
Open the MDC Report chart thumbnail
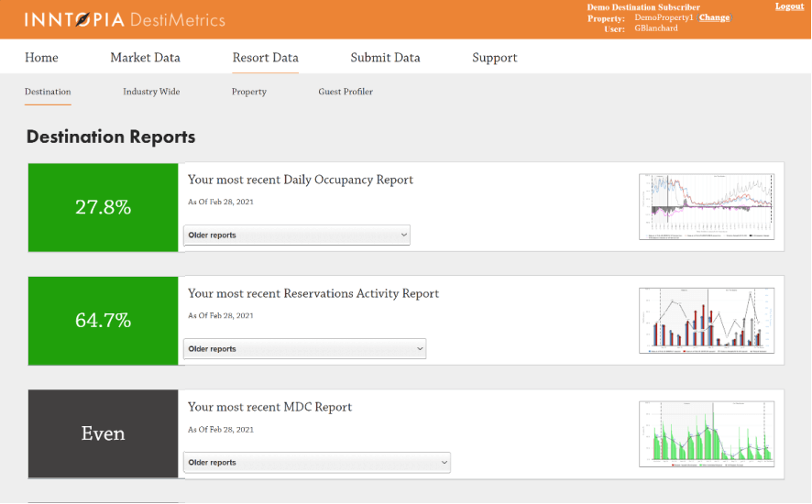pyautogui.click(x=707, y=434)
